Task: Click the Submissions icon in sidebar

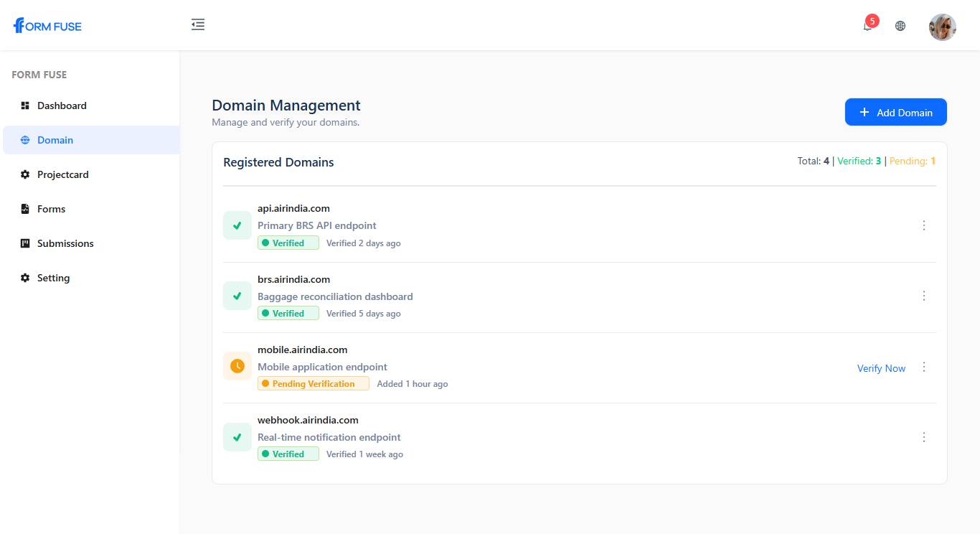Action: click(24, 243)
